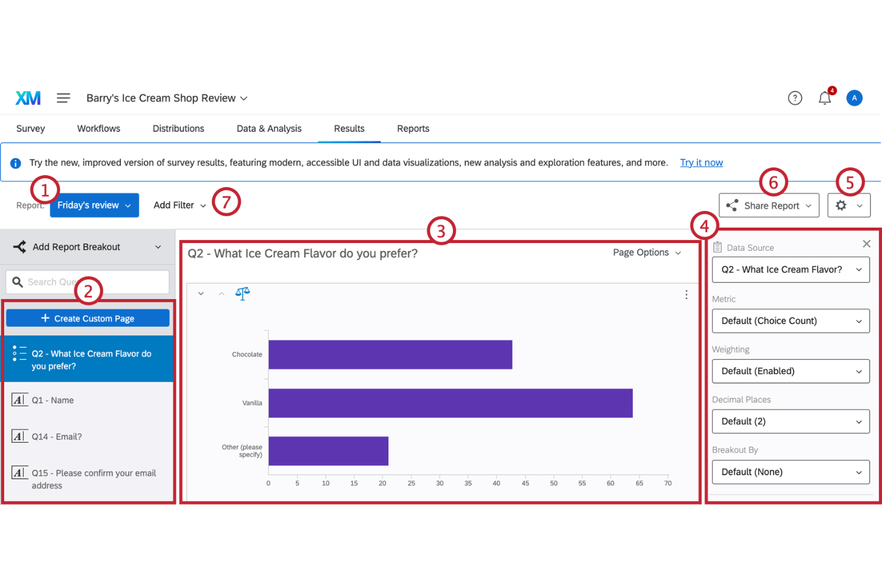Image resolution: width=882 pixels, height=588 pixels.
Task: Click the search magnifier icon
Action: (17, 282)
